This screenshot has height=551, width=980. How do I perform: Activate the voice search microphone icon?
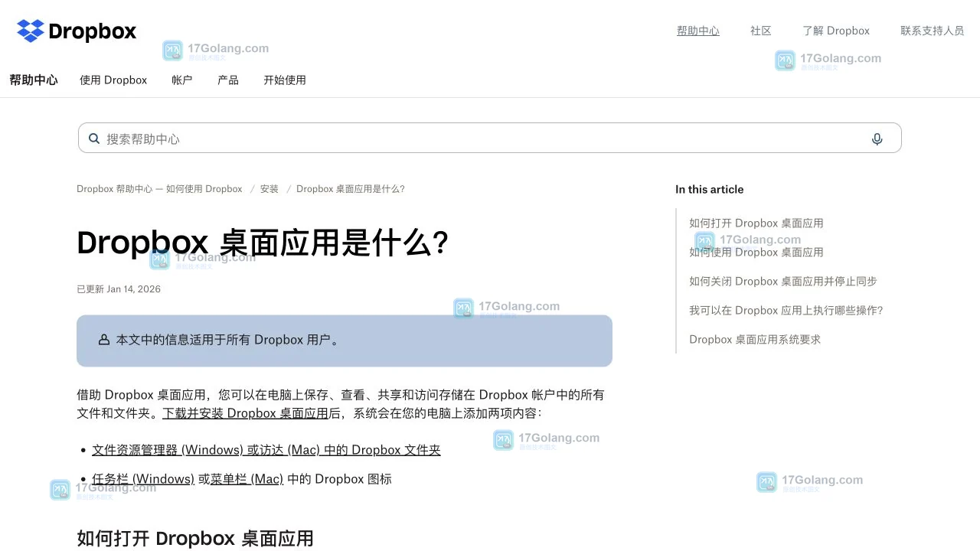(877, 139)
